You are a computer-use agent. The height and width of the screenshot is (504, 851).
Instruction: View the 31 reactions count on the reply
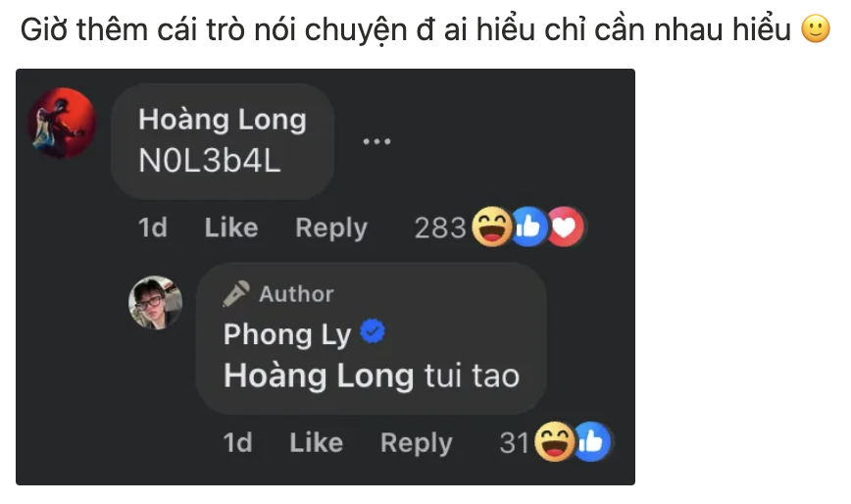(x=514, y=442)
